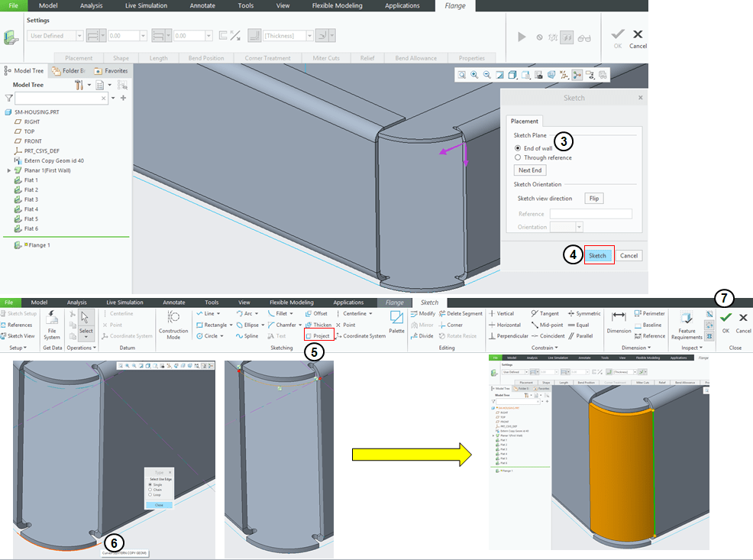Click the Sketch button in Sketch dialog

(x=598, y=256)
